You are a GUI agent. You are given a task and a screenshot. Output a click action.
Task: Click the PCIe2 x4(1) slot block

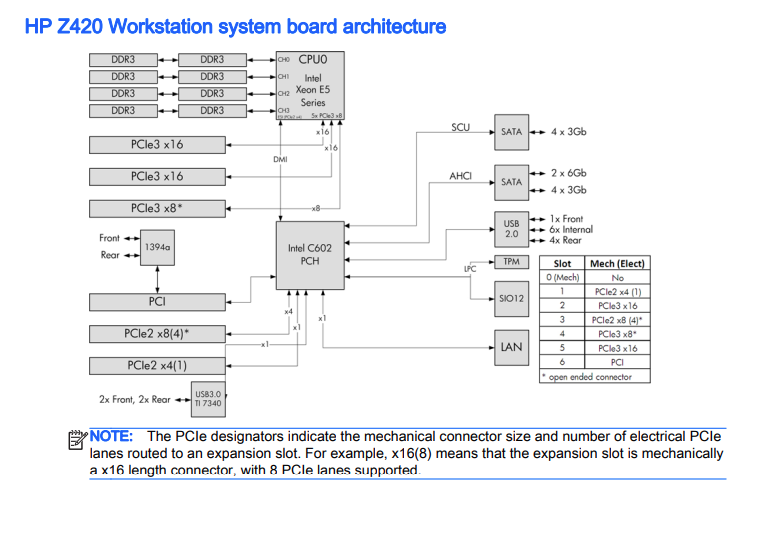pyautogui.click(x=157, y=366)
